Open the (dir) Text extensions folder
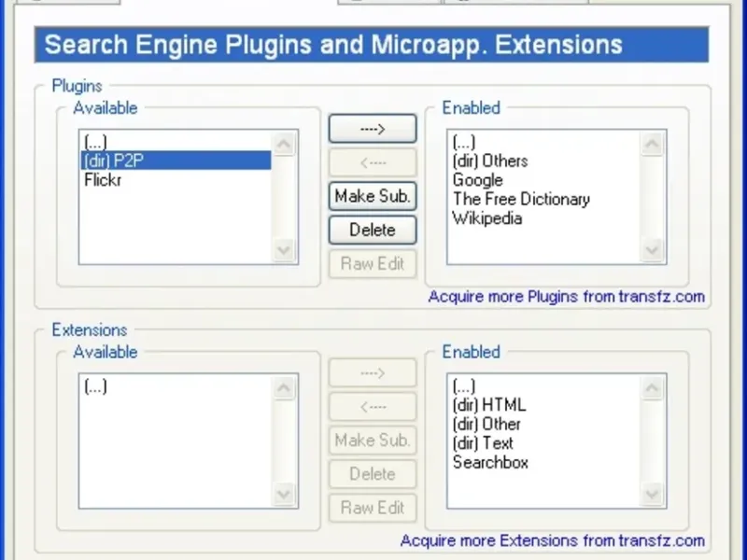The height and width of the screenshot is (560, 747). 484,443
